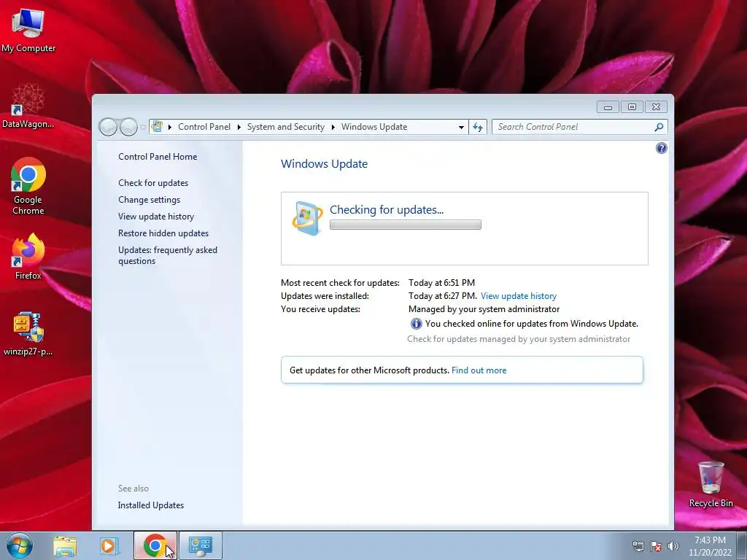747x560 pixels.
Task: Click Check for updates managed by administrator
Action: (x=519, y=339)
